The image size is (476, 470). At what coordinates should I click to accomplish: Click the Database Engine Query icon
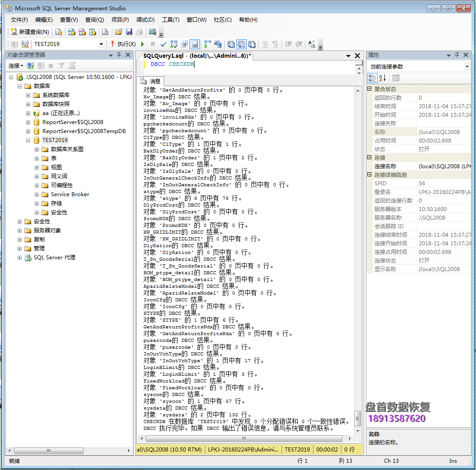(59, 32)
